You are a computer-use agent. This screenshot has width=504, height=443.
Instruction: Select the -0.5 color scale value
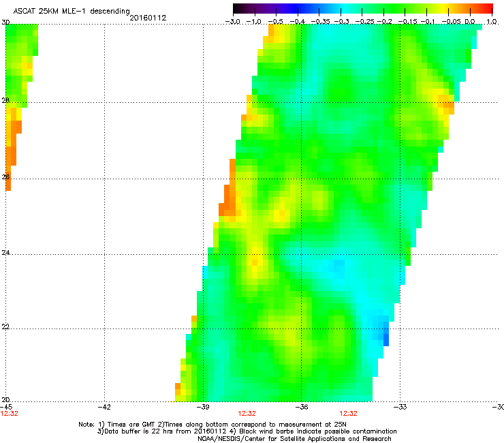click(276, 22)
